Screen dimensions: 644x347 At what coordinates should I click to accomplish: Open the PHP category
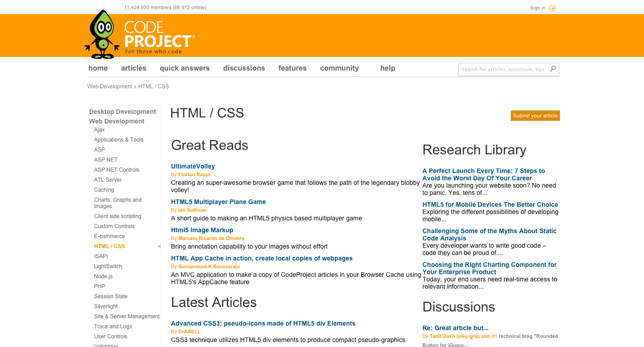100,286
